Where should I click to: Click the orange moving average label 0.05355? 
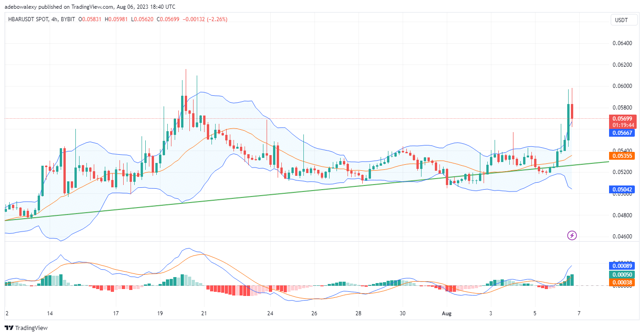click(x=623, y=156)
